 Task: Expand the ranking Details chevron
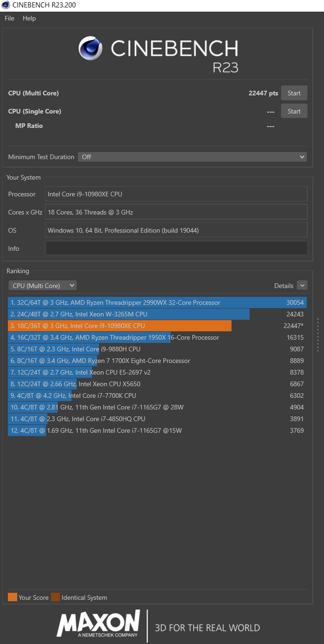[x=302, y=286]
